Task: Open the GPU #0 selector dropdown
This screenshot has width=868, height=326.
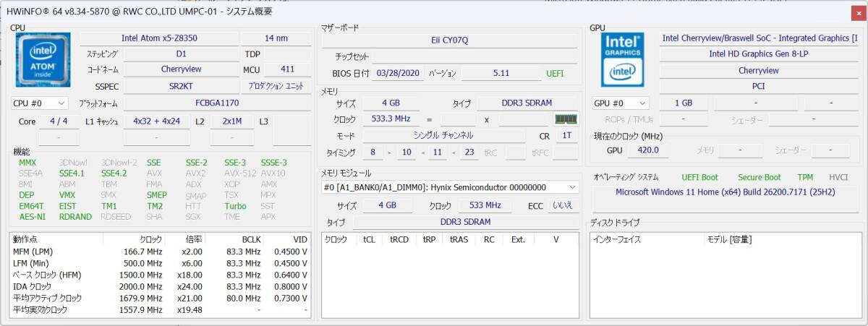Action: [620, 103]
